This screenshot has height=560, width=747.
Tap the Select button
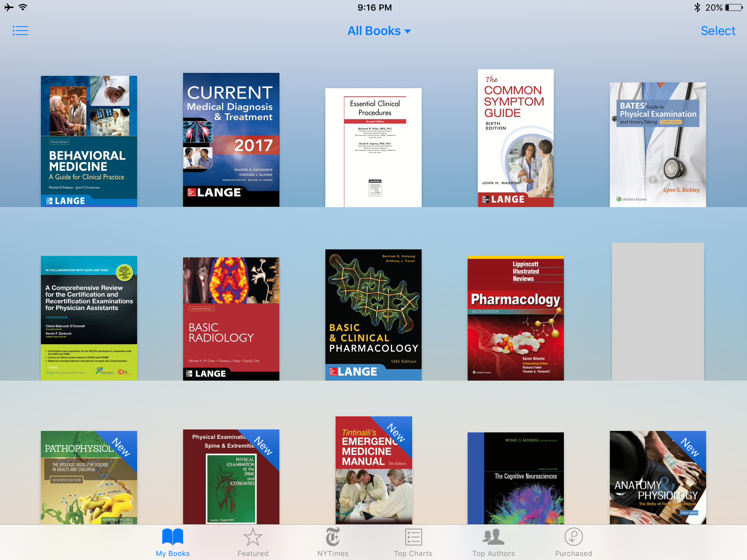[x=717, y=31]
